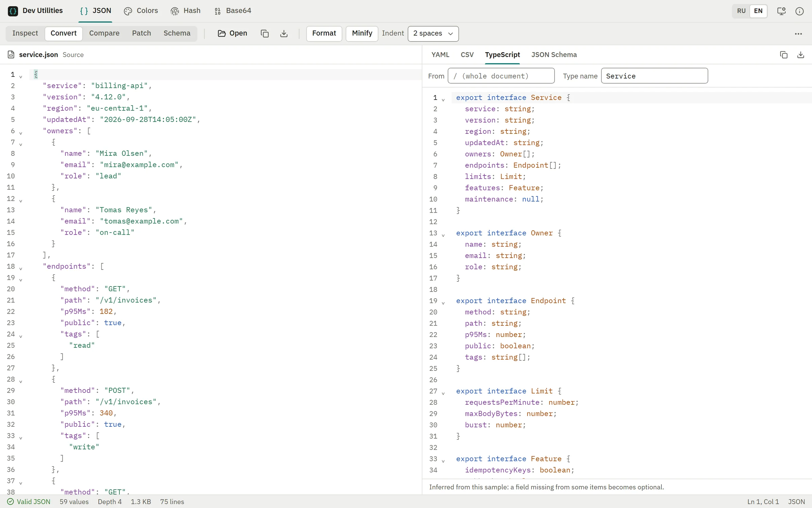
Task: Collapse the interface Feature fold arrow
Action: (443, 461)
